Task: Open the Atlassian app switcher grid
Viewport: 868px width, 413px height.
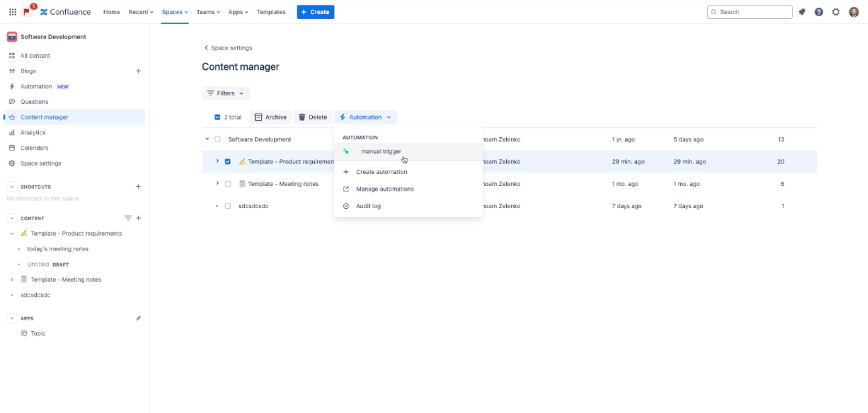Action: click(12, 11)
